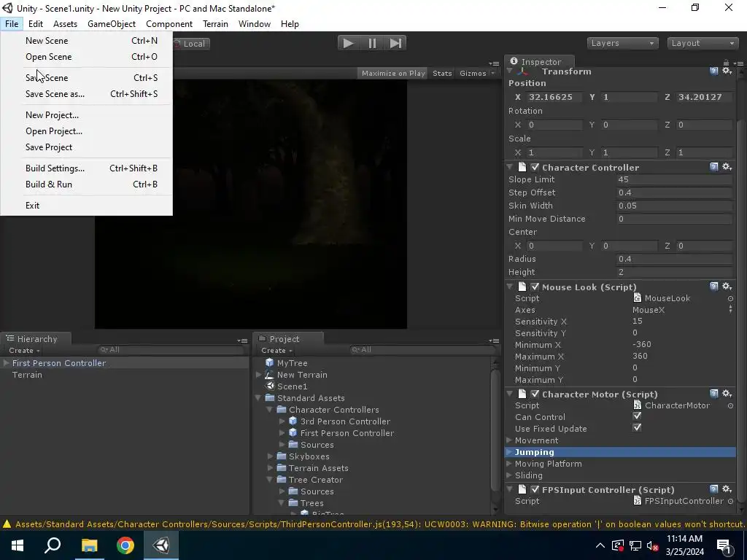This screenshot has width=747, height=560.
Task: Click the Step frame button
Action: [x=395, y=43]
